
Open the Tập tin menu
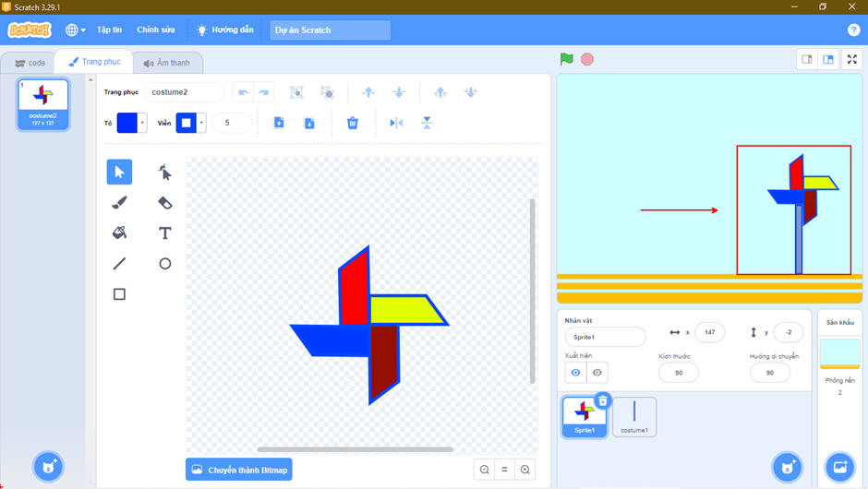109,30
